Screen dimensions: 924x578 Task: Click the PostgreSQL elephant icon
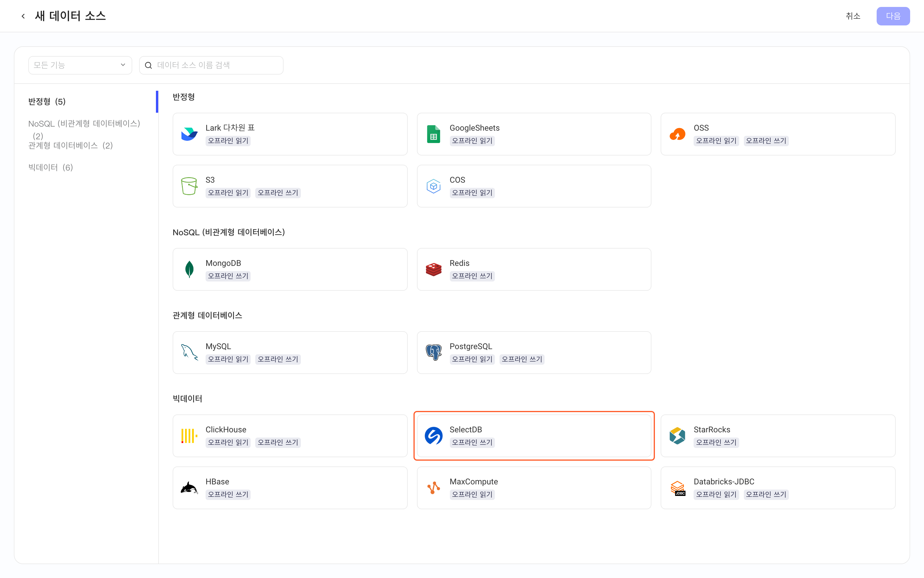pos(433,353)
